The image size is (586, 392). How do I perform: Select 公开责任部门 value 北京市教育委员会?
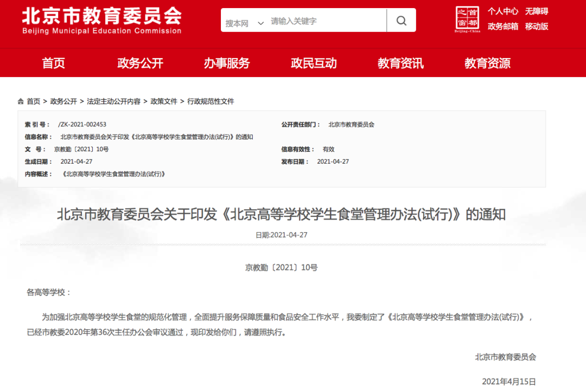click(351, 124)
